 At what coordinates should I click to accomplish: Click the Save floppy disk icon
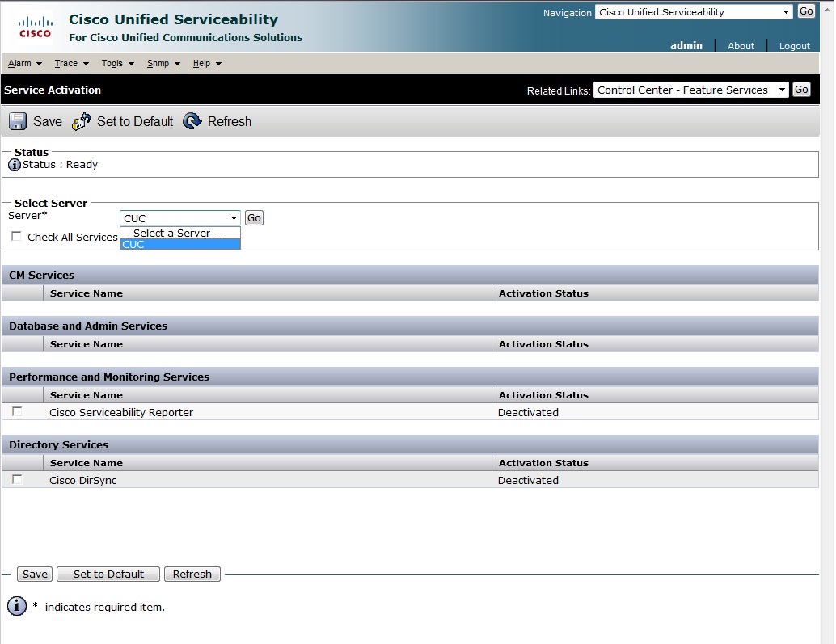(18, 121)
